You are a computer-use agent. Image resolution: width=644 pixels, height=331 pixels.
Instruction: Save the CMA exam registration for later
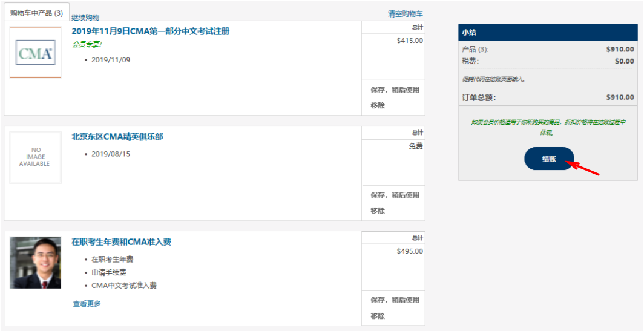tap(395, 90)
